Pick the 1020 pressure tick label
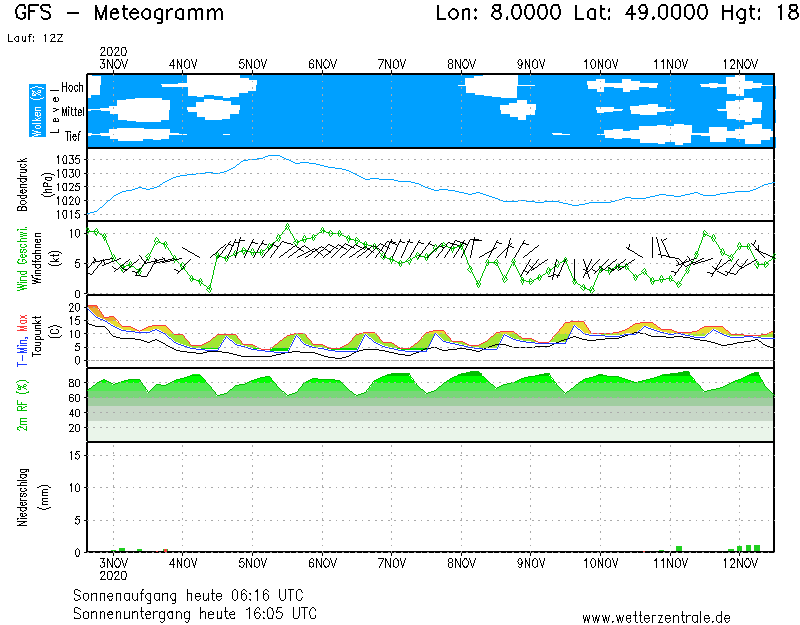This screenshot has width=800, height=625. pos(68,201)
